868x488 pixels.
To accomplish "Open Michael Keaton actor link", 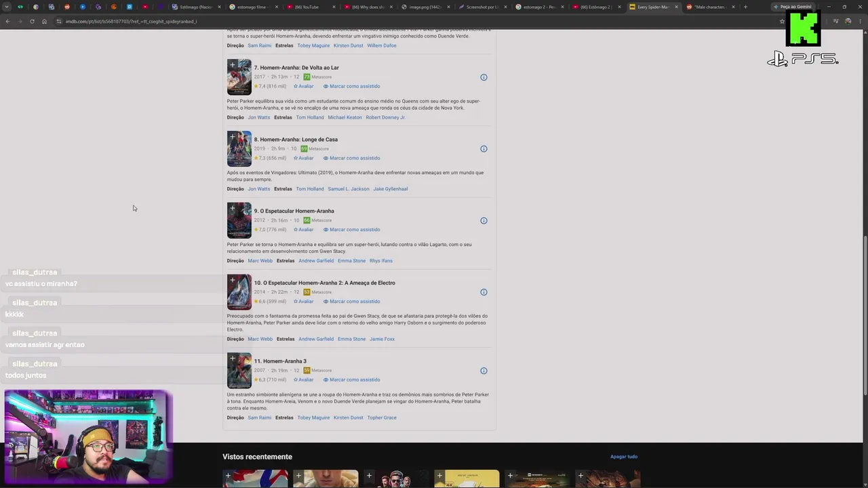I will pyautogui.click(x=344, y=118).
